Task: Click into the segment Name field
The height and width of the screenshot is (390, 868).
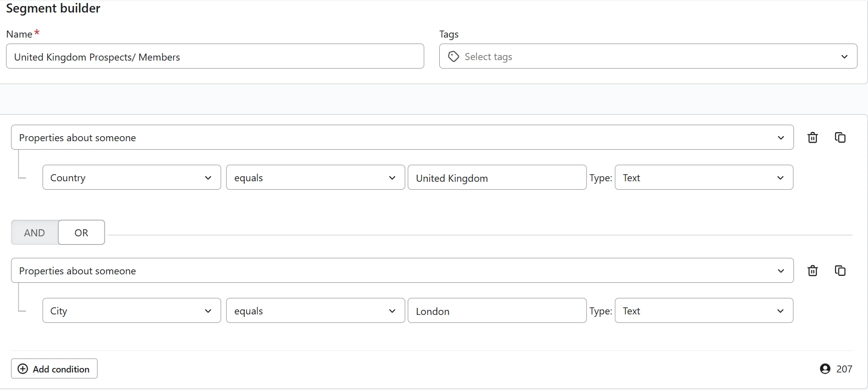Action: point(215,57)
